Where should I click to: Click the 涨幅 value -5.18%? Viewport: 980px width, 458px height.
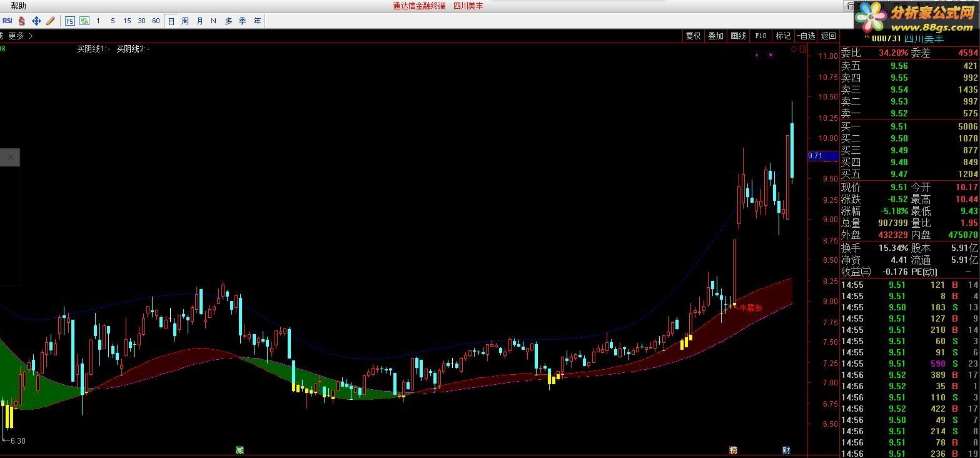click(896, 211)
